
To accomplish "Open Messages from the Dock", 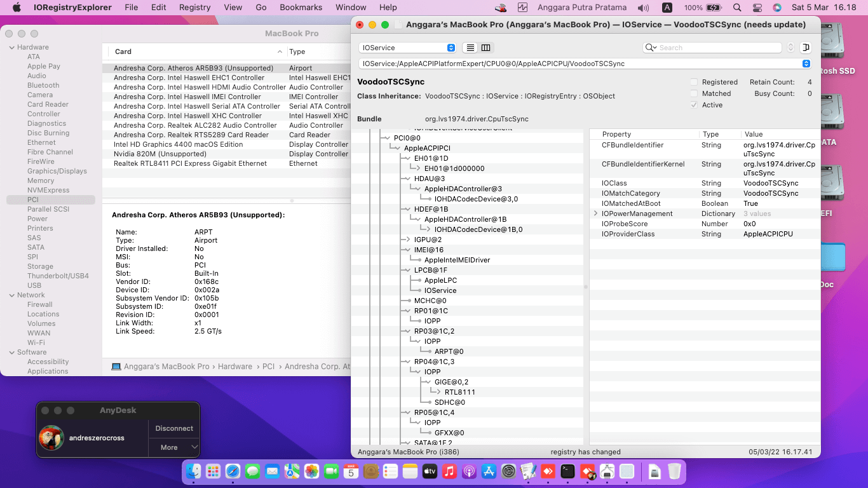I will [252, 471].
